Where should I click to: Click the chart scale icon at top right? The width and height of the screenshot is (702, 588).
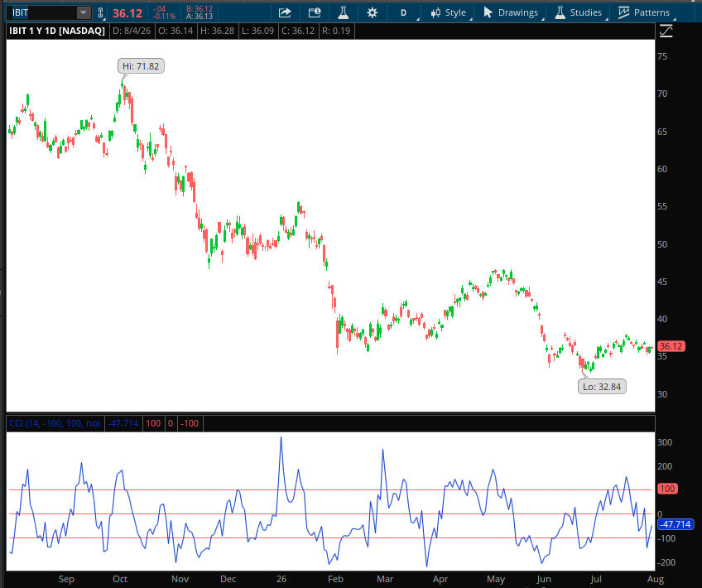[x=666, y=31]
